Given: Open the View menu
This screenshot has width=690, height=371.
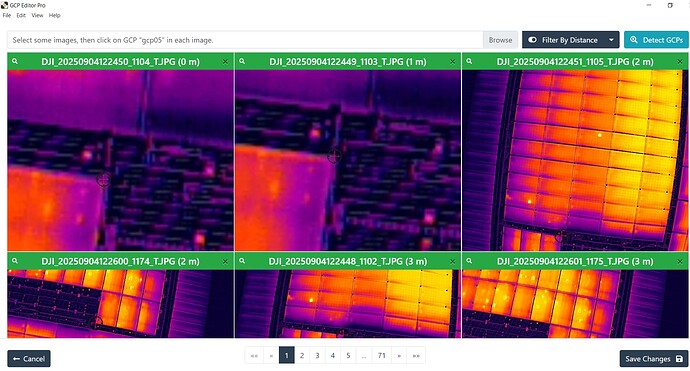Looking at the screenshot, I should [37, 15].
